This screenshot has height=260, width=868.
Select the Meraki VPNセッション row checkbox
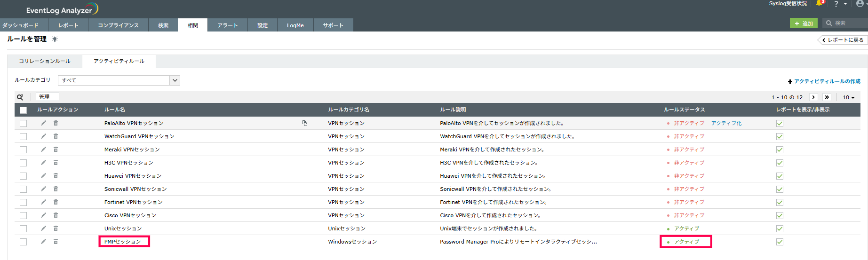coord(23,150)
